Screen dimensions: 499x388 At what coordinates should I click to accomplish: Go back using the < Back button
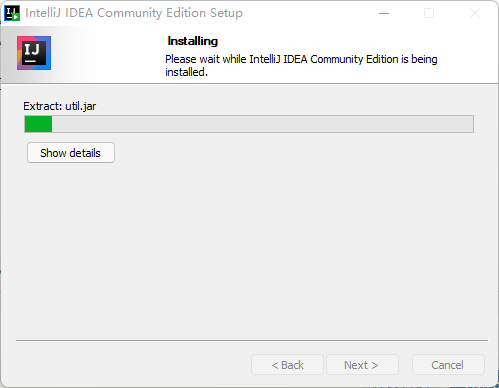pyautogui.click(x=287, y=365)
